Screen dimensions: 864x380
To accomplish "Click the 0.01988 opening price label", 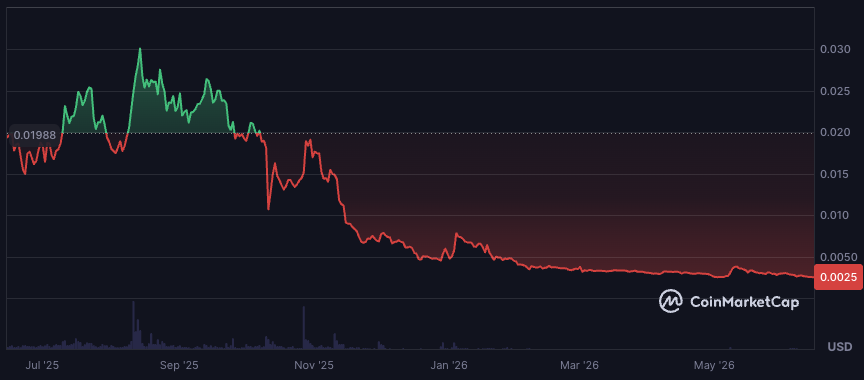I will click(34, 135).
